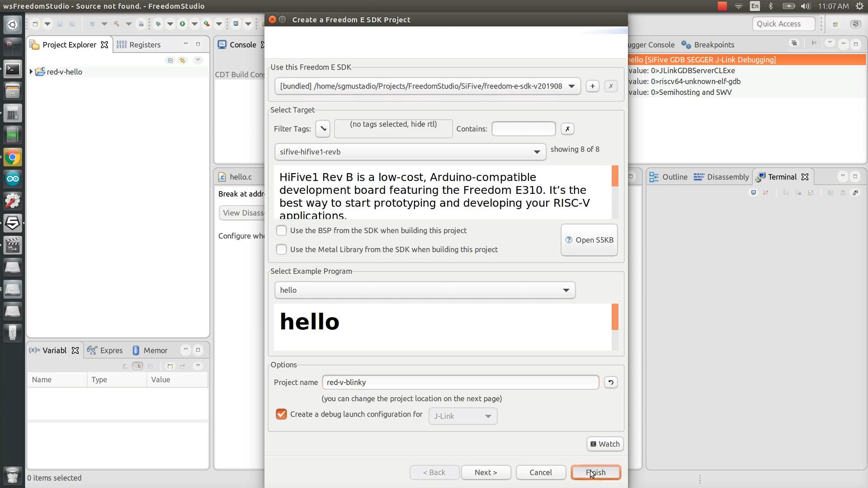Open terminal app in the launcher
Viewport: 868px width, 488px height.
(x=12, y=69)
